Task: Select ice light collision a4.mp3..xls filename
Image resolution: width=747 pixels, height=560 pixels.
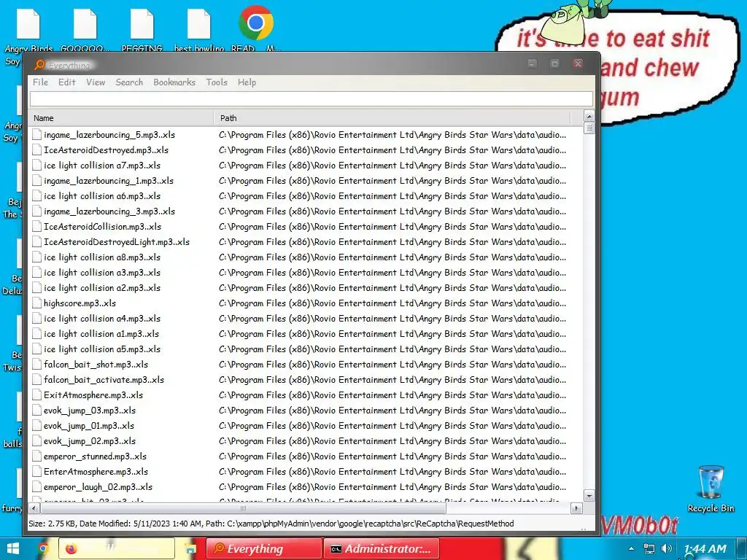Action: pyautogui.click(x=102, y=318)
